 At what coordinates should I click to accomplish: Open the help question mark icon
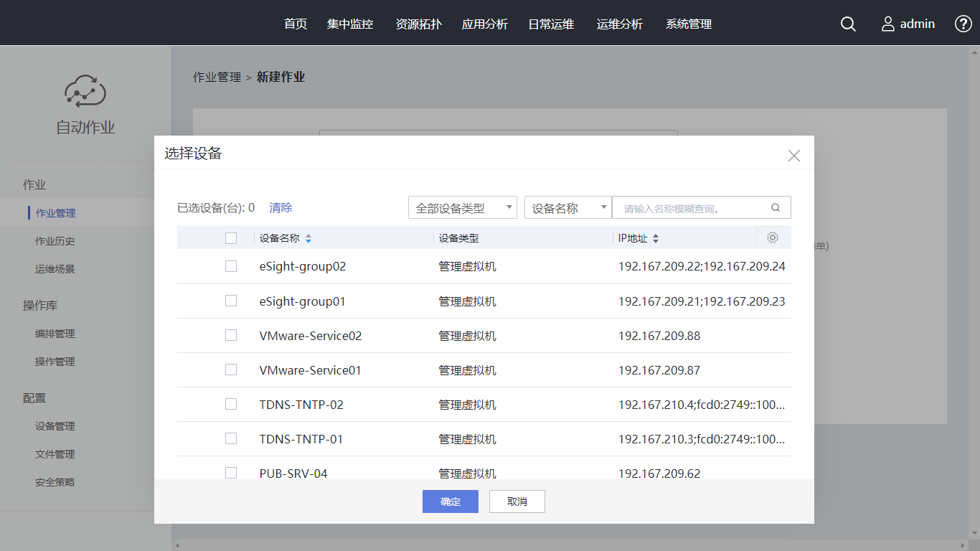[x=963, y=24]
